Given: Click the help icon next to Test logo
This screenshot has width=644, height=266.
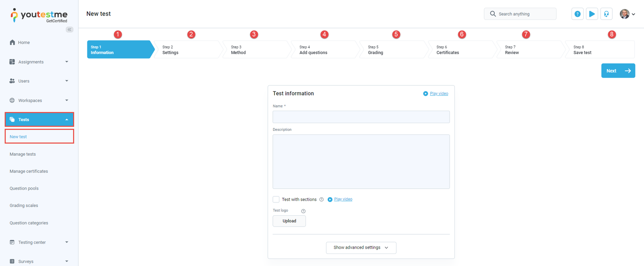Looking at the screenshot, I should 303,211.
